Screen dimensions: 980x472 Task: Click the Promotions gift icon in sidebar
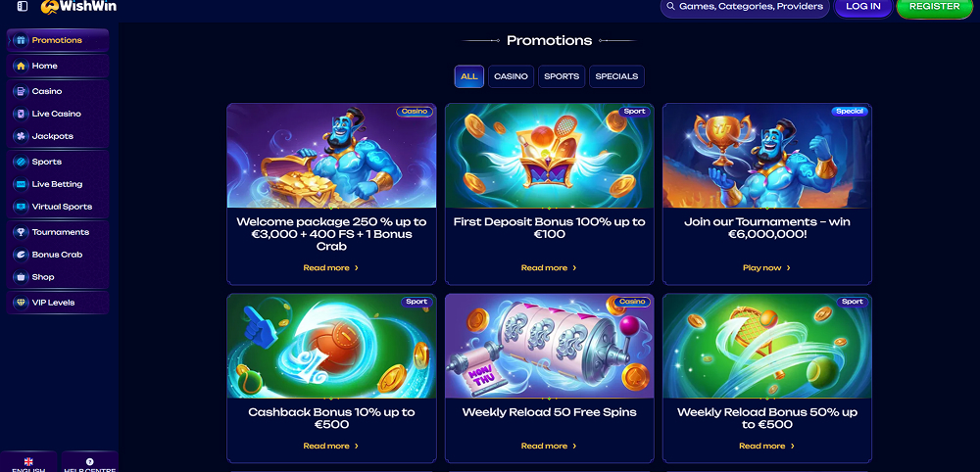coord(22,40)
